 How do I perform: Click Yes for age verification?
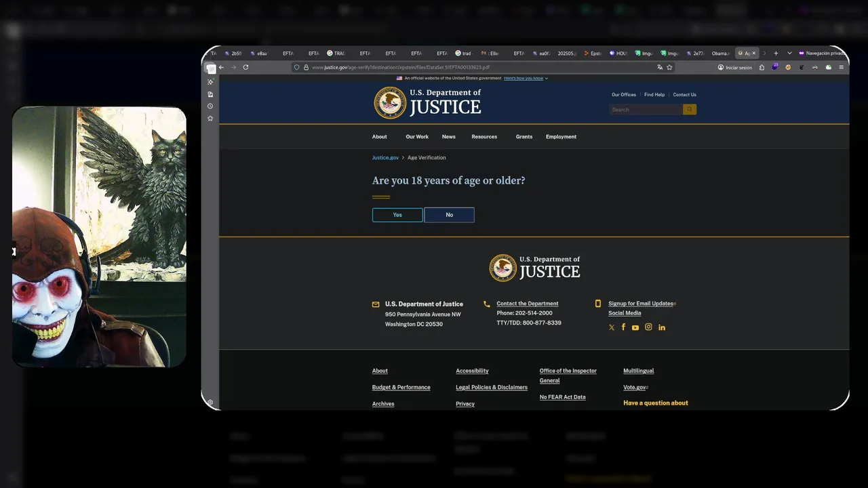pyautogui.click(x=397, y=215)
